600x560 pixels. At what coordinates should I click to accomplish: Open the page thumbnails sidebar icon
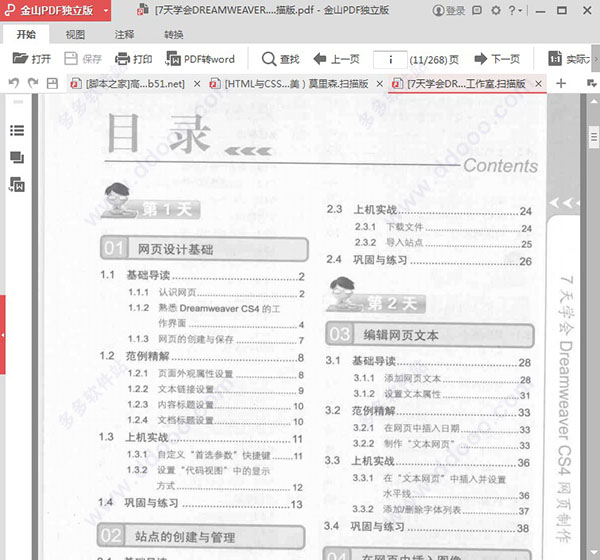pyautogui.click(x=17, y=157)
